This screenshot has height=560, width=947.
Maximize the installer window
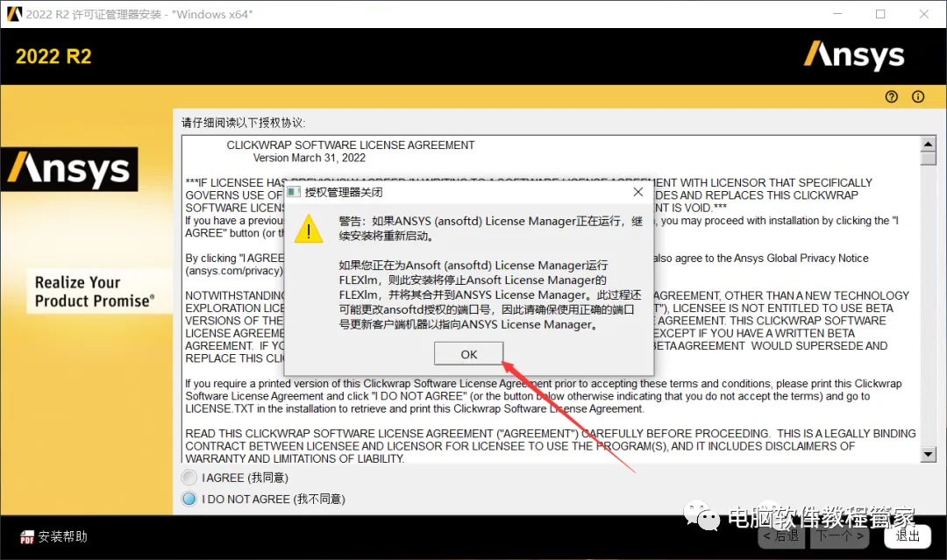880,14
